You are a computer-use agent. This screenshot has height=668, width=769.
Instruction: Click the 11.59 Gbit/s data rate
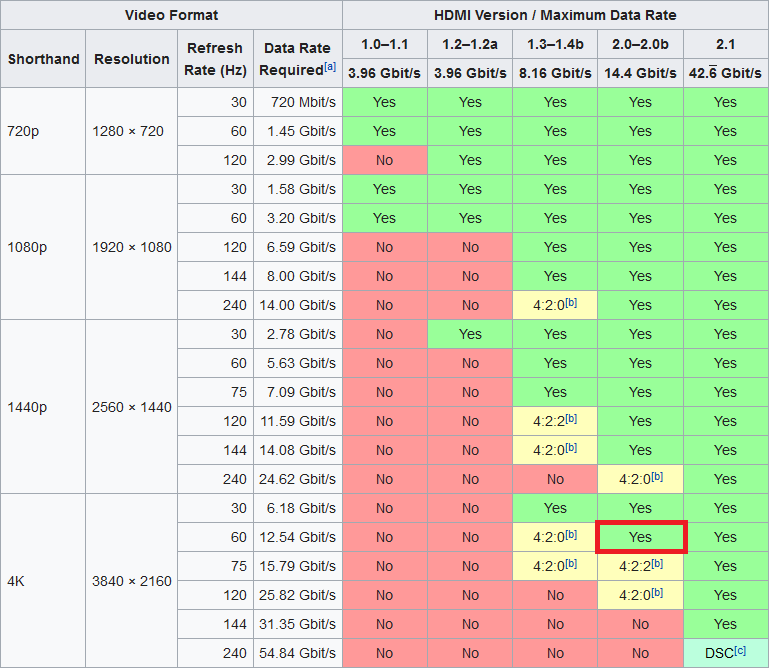pos(298,421)
